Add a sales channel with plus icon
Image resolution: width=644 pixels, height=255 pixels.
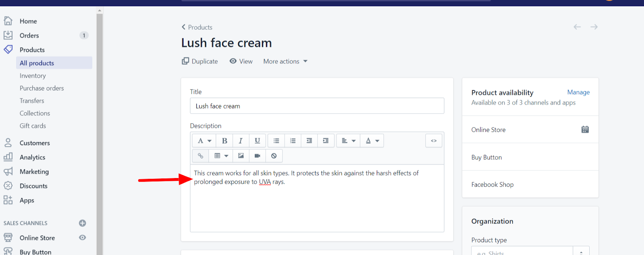pyautogui.click(x=83, y=223)
